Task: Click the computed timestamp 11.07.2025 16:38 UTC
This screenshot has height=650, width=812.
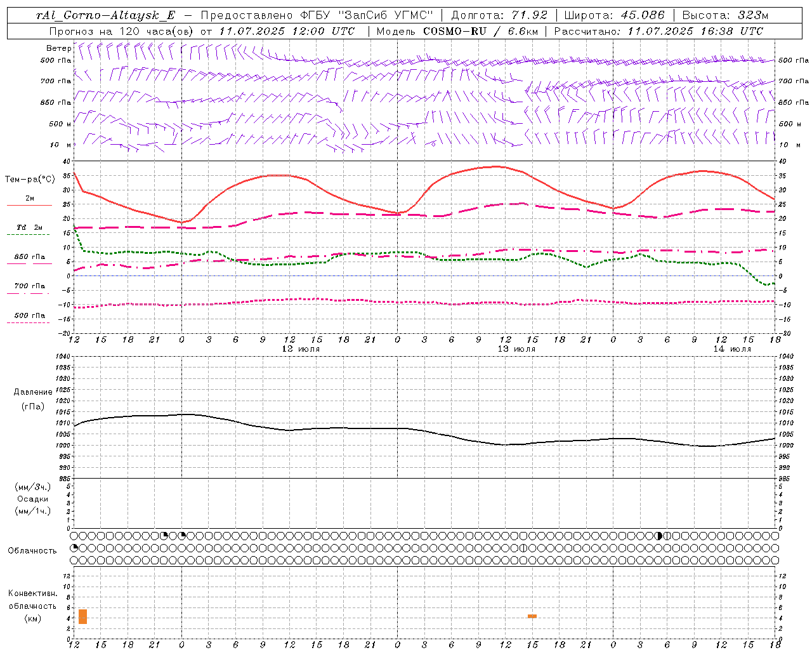Action: click(x=695, y=31)
